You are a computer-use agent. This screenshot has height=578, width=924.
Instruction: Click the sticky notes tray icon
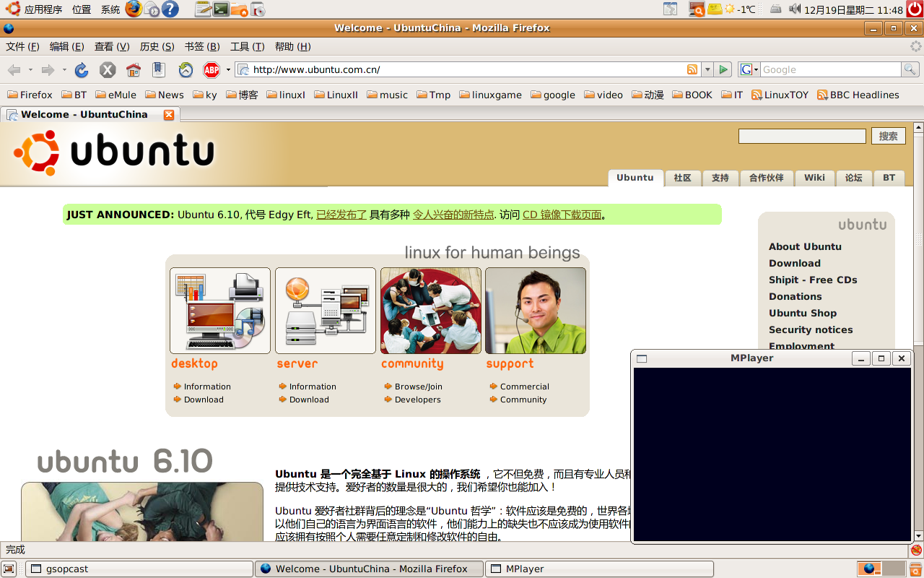tap(715, 9)
